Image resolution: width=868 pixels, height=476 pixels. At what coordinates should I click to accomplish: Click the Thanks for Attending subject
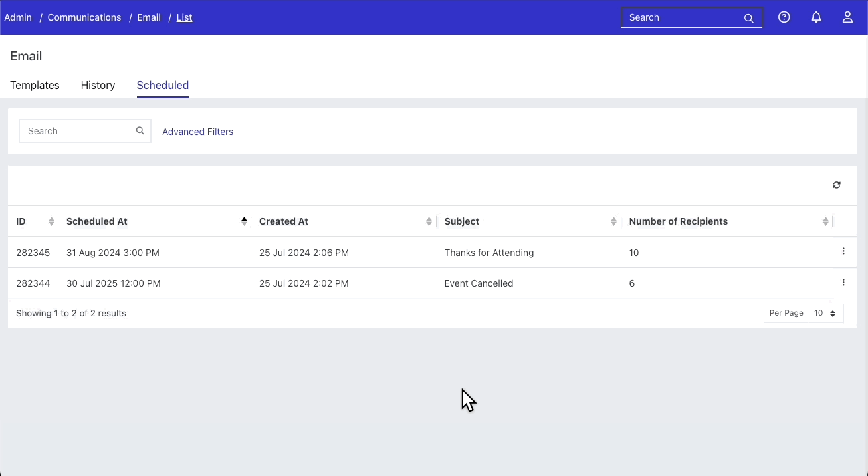pos(489,253)
